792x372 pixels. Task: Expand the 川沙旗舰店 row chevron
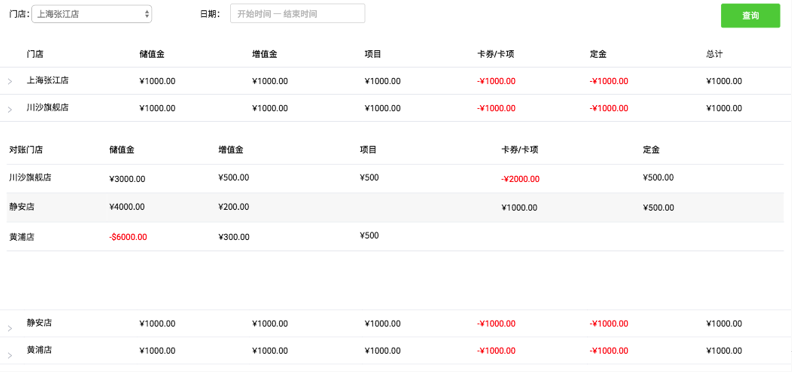pyautogui.click(x=10, y=109)
